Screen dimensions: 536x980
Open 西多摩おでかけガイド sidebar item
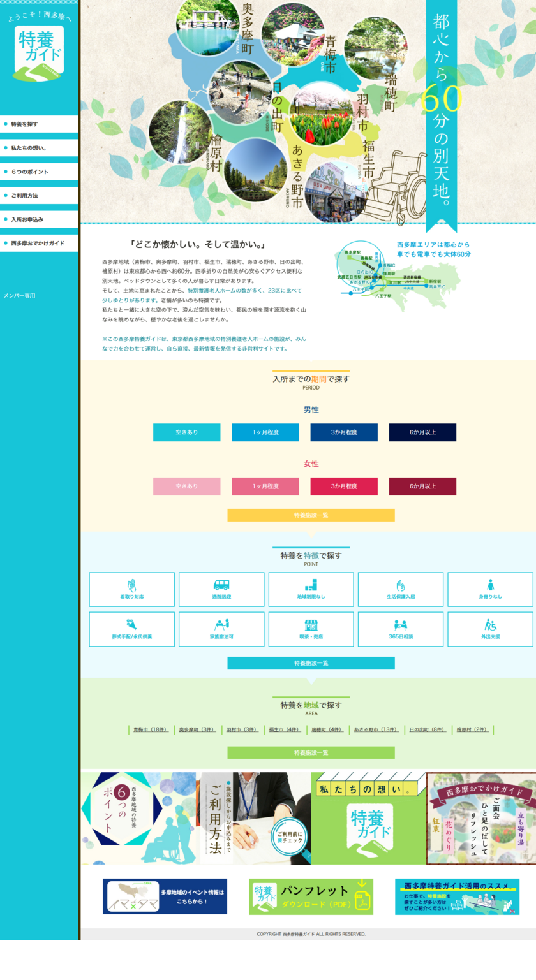click(39, 243)
